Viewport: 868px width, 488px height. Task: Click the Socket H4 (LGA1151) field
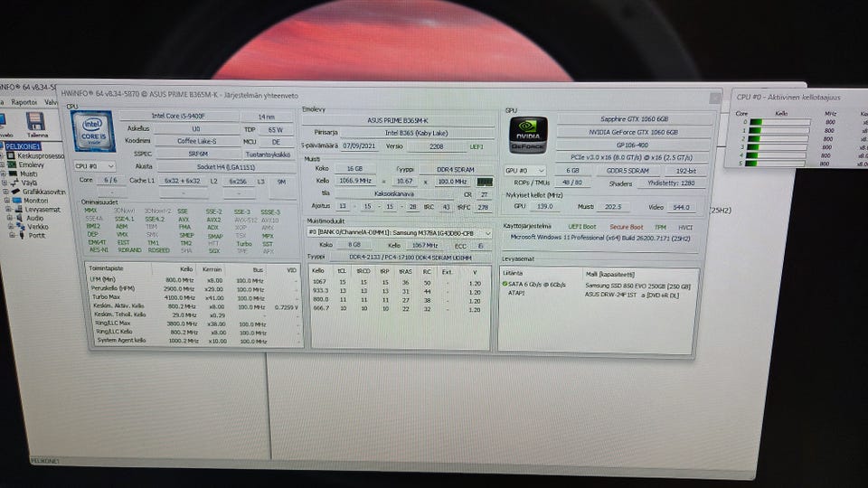226,166
